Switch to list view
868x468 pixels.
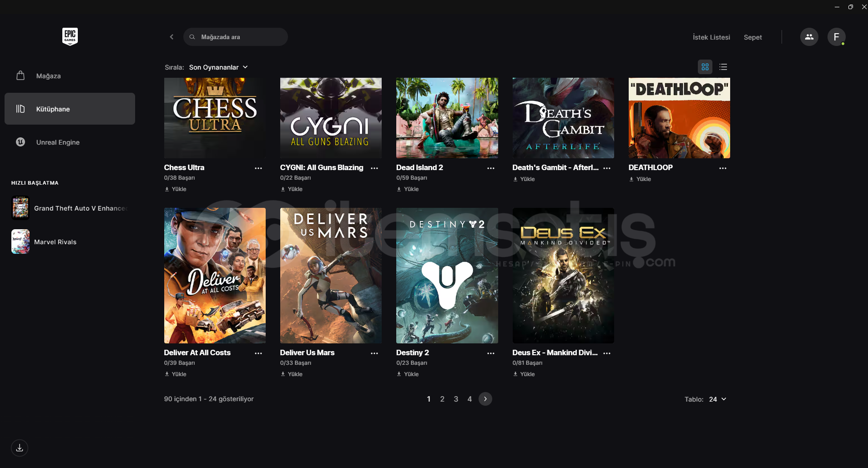pos(723,67)
